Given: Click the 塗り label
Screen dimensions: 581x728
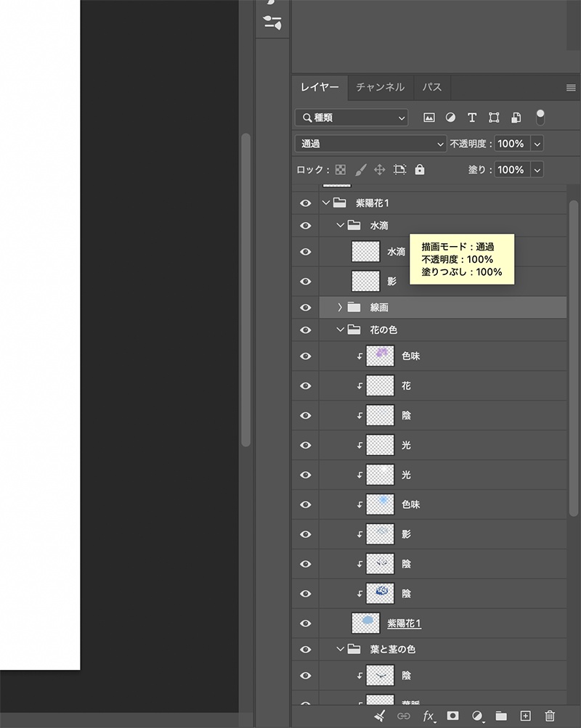Looking at the screenshot, I should pos(480,170).
